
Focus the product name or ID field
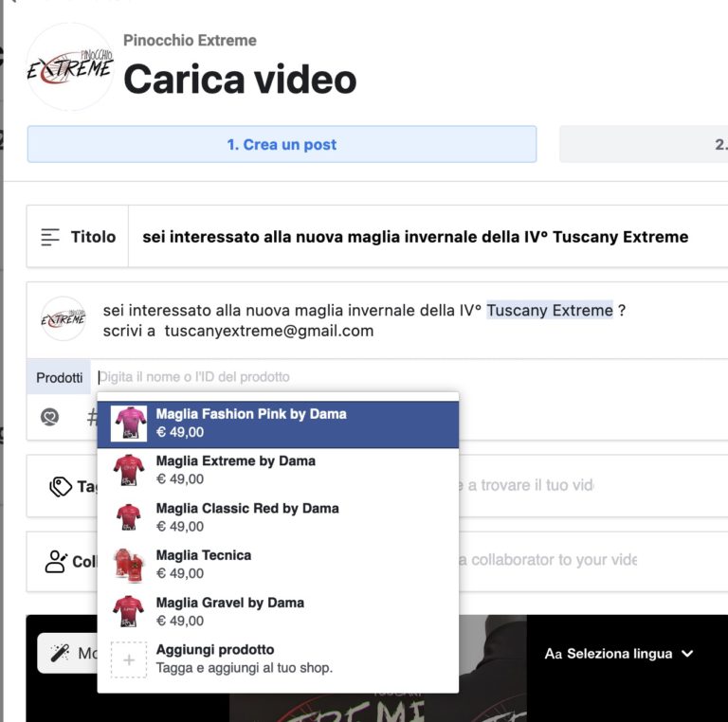click(409, 377)
